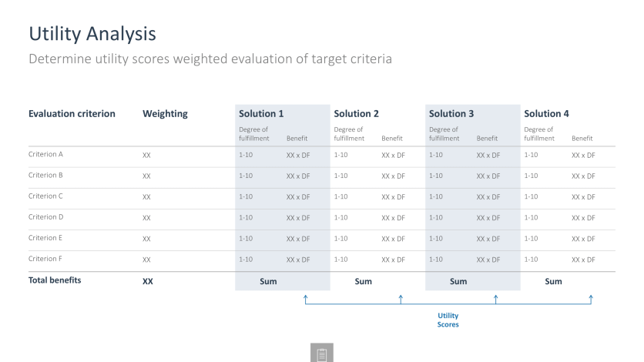Screen dimensions: 644x362
Task: Click the arrow pointing to Solution 3 Sum
Action: tap(496, 299)
